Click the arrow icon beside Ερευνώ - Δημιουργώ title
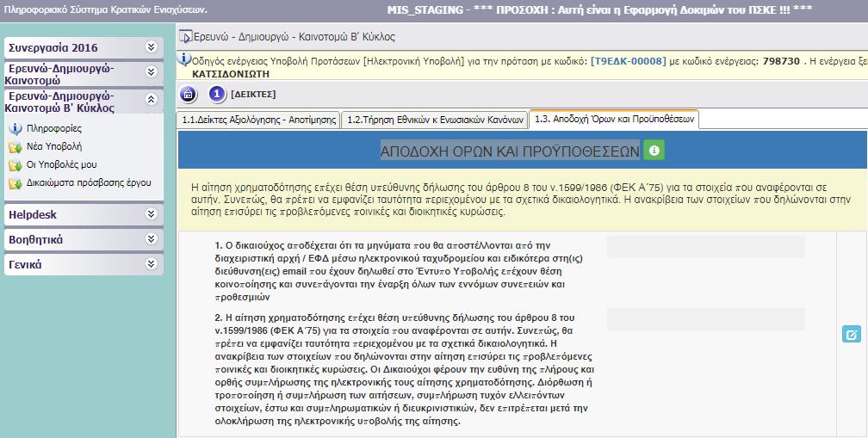 tap(185, 37)
